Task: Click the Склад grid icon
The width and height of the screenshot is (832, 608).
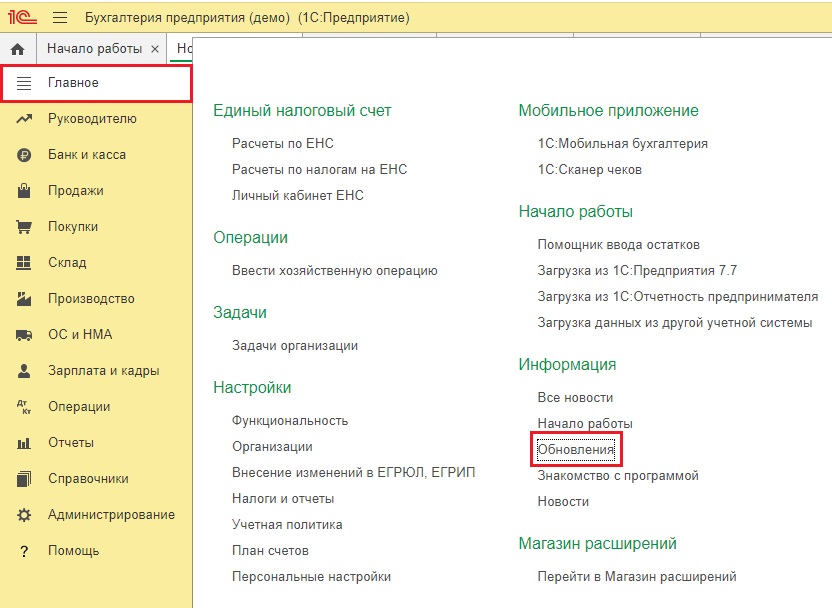Action: coord(24,263)
